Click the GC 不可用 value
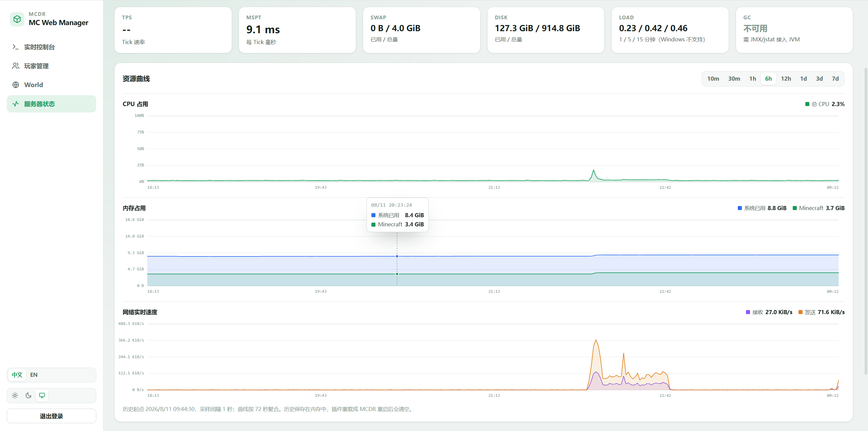Screen dimensions: 868x431 coord(755,28)
